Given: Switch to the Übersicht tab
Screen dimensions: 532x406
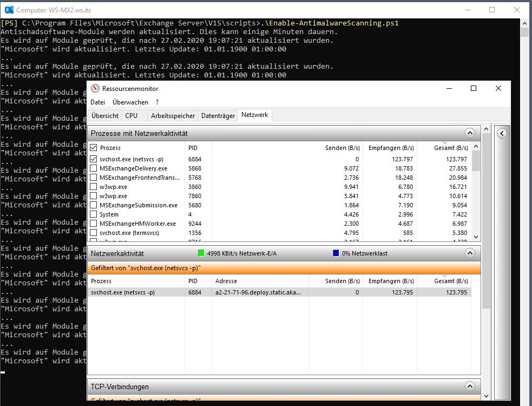Looking at the screenshot, I should [x=105, y=116].
